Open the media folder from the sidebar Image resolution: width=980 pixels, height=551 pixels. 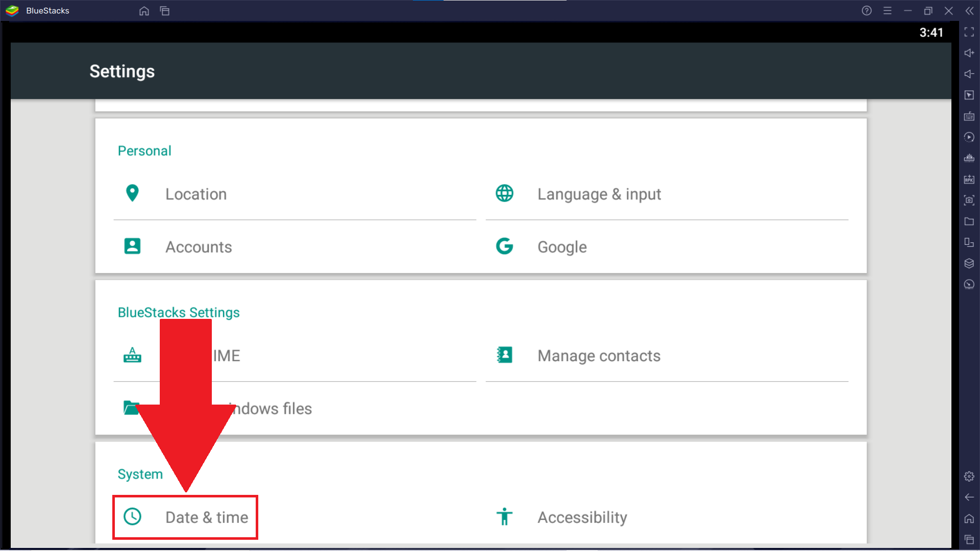tap(969, 221)
